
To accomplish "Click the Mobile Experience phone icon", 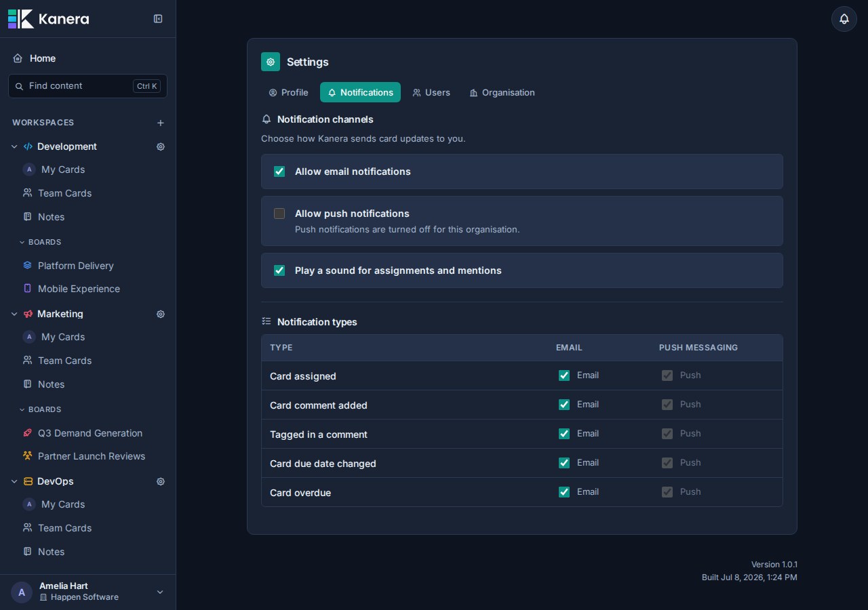I will coord(27,289).
